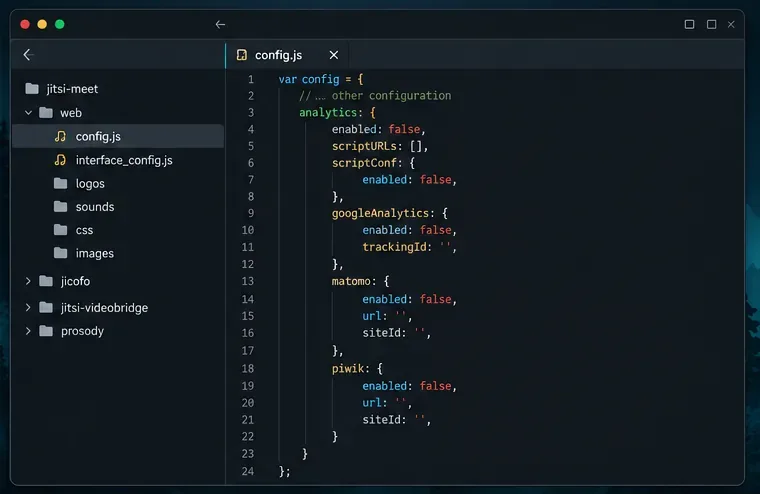Click the jitsi-videobridge folder icon
The image size is (760, 494).
tap(46, 307)
